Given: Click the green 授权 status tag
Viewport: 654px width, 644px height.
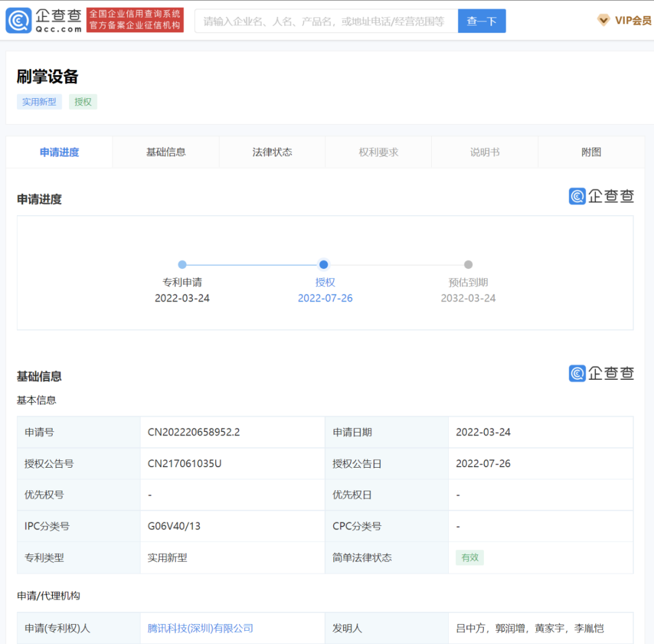Looking at the screenshot, I should 83,102.
